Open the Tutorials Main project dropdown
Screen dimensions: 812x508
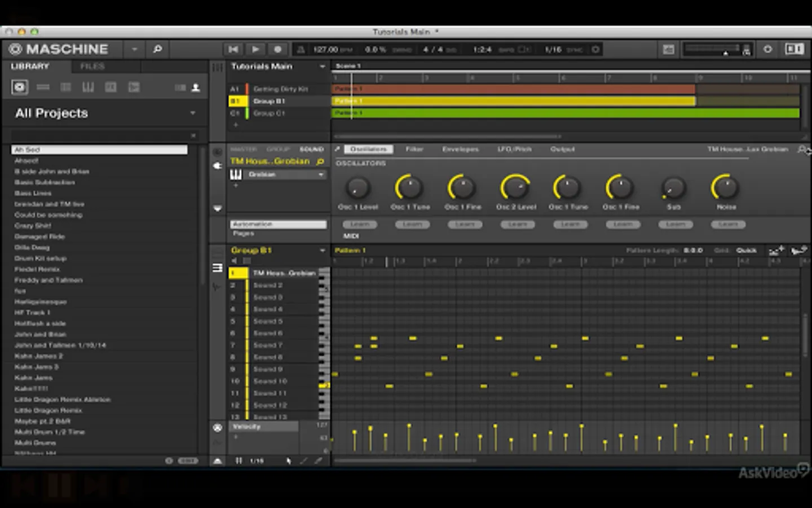pyautogui.click(x=322, y=67)
